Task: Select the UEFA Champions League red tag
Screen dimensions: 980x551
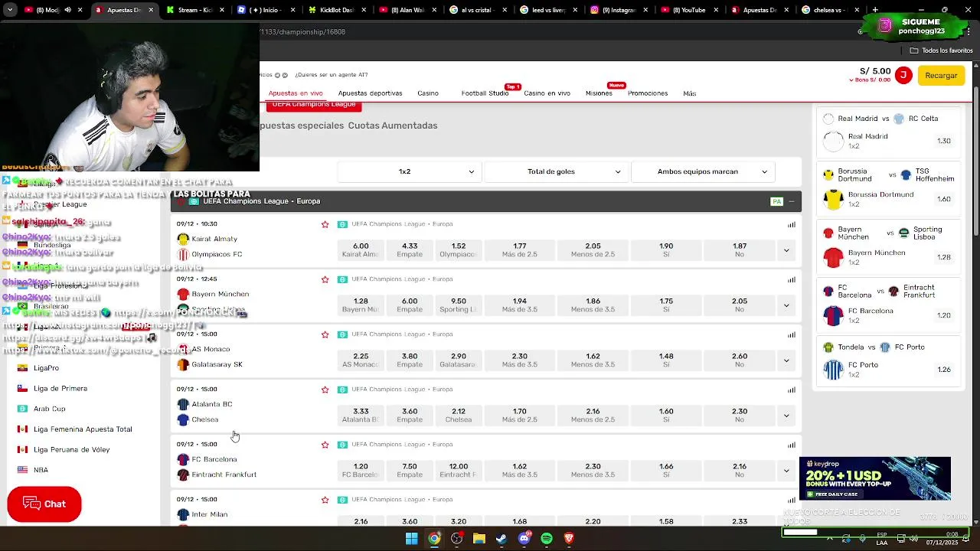Action: coord(313,106)
